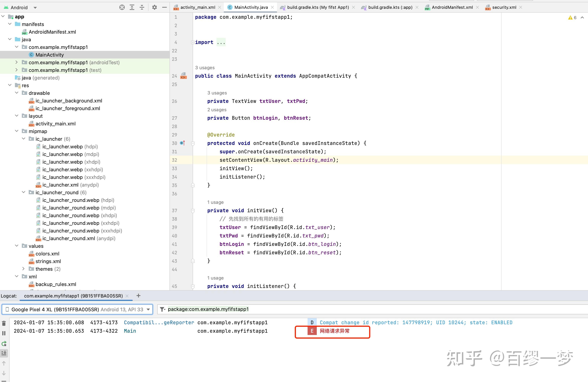Click the override gutter icon on line 30

pyautogui.click(x=182, y=143)
